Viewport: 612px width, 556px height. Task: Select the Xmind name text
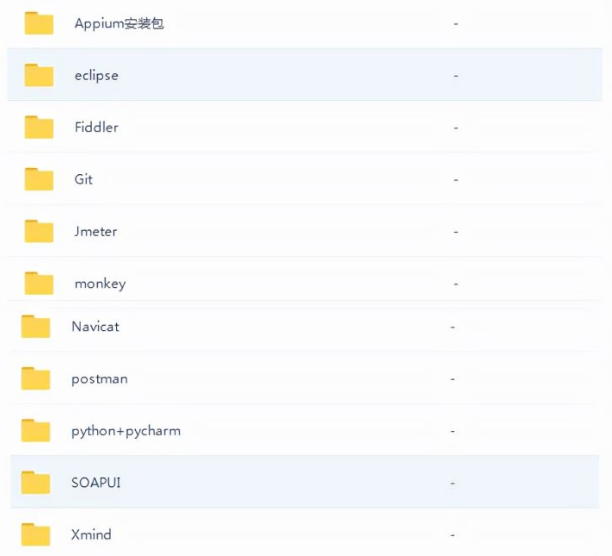click(x=91, y=535)
